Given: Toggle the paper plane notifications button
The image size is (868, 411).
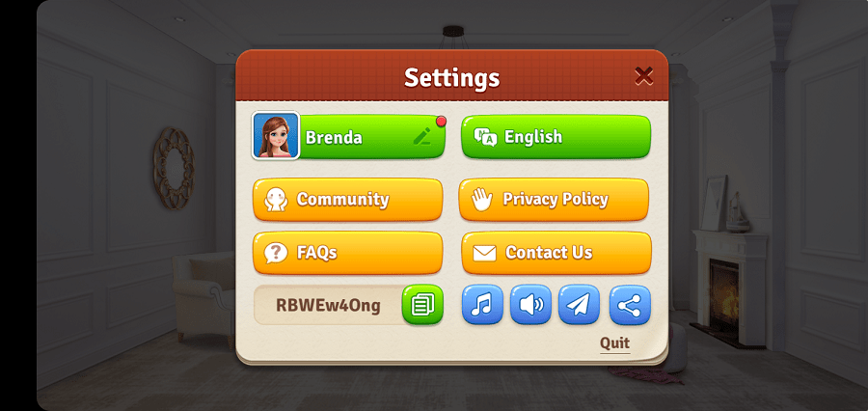Looking at the screenshot, I should click(x=579, y=305).
